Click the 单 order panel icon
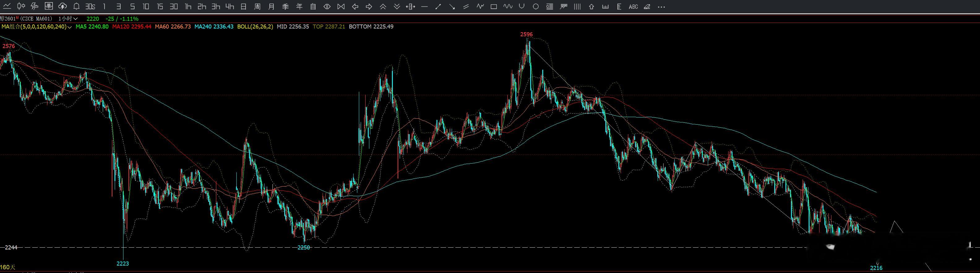 (49, 7)
